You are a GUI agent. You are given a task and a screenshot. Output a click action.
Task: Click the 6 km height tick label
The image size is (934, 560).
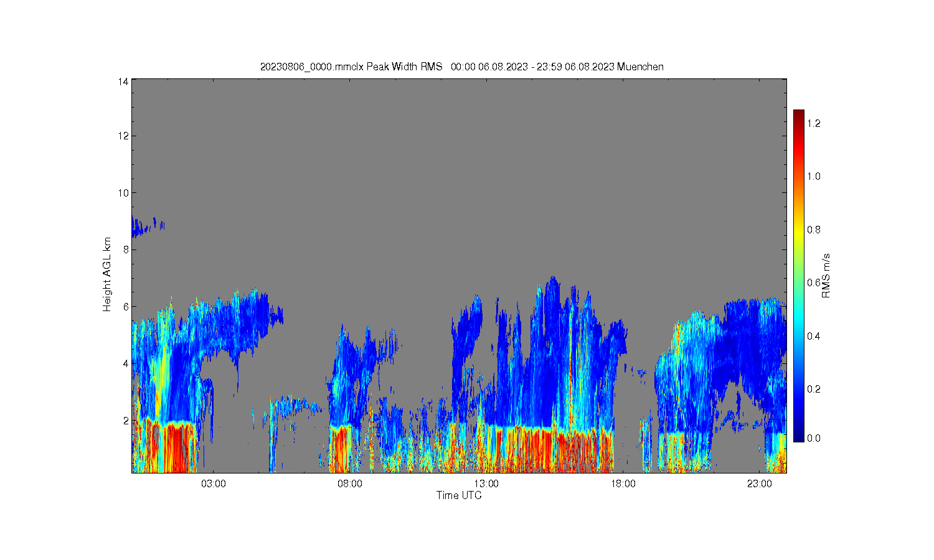coord(125,307)
